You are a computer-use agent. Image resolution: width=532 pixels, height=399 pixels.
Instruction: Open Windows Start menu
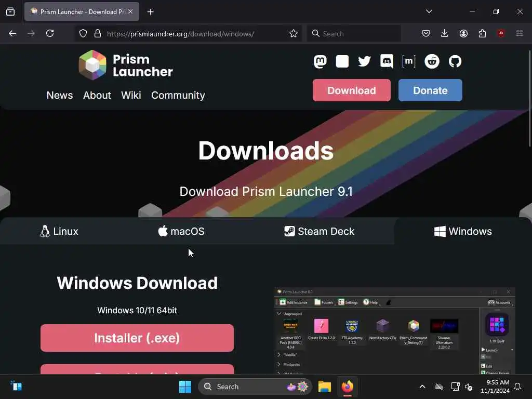pyautogui.click(x=185, y=387)
